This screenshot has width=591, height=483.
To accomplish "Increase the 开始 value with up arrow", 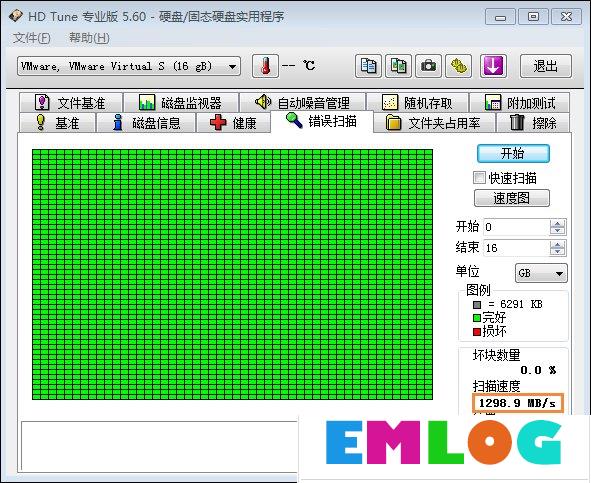I will coord(557,223).
